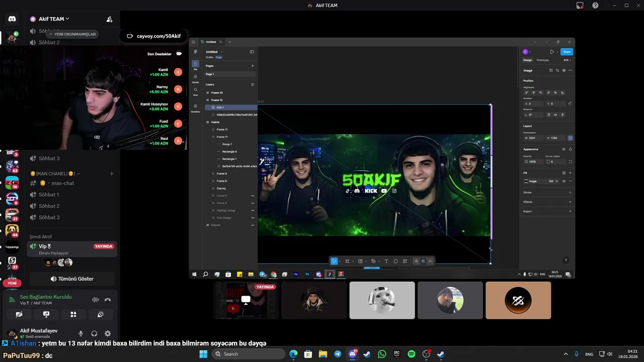Open the Discord help icon in the title bar
644x362 pixels.
pyautogui.click(x=595, y=6)
